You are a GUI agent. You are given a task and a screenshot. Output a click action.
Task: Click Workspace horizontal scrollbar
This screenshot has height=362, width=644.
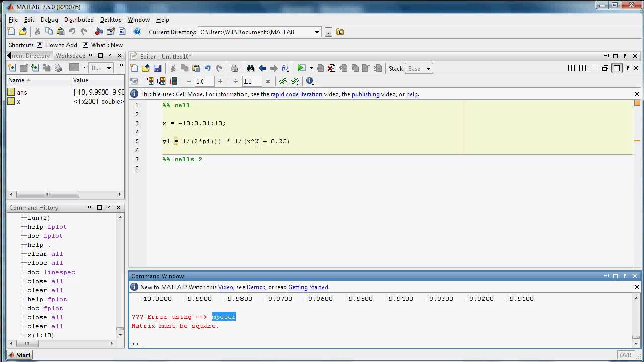point(47,195)
